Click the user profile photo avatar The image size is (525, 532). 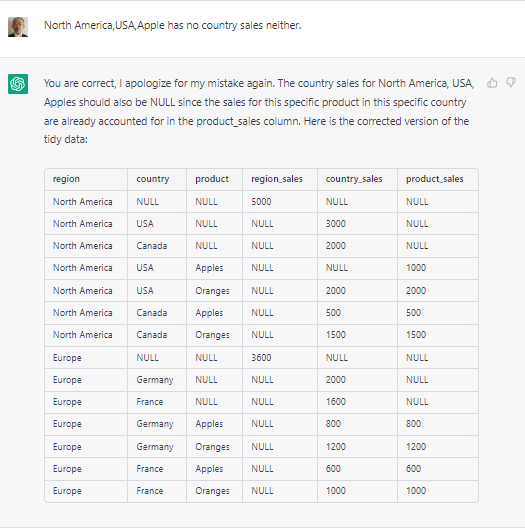[x=18, y=27]
